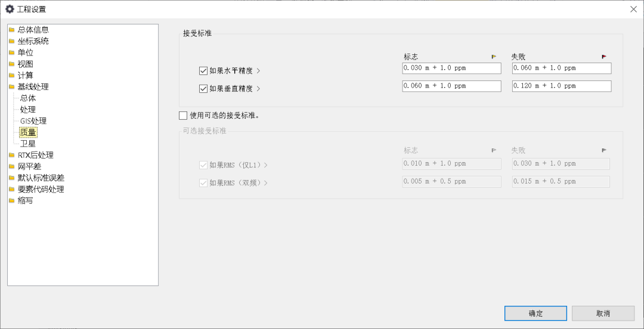Click the 确定 button
The image size is (644, 329).
(x=535, y=314)
